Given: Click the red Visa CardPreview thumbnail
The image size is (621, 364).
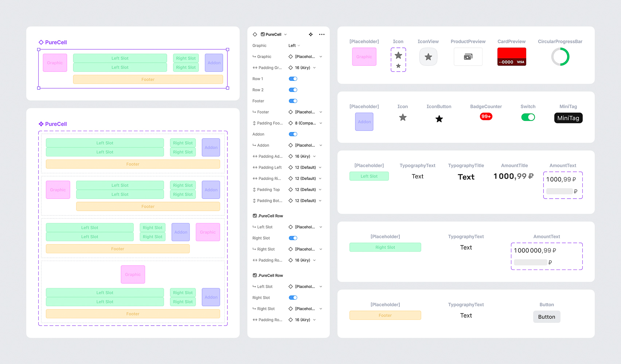Looking at the screenshot, I should (x=512, y=57).
